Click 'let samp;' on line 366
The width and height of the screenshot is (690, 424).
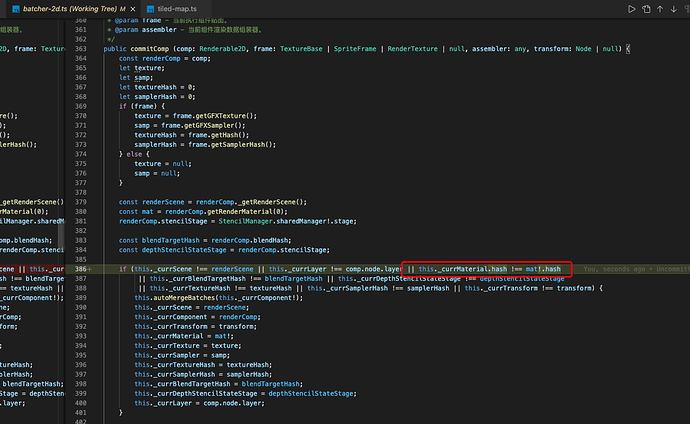(136, 78)
